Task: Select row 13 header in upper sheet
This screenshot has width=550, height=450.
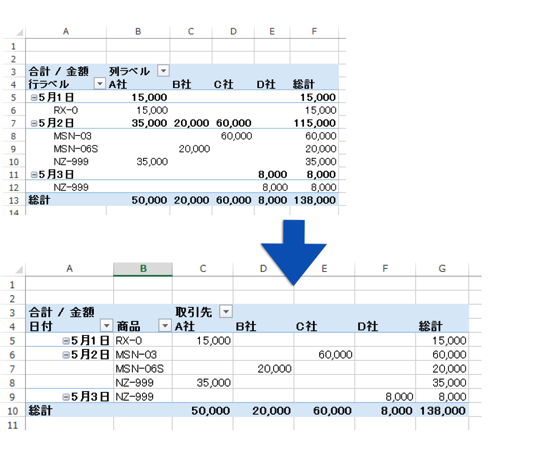Action: (x=13, y=201)
